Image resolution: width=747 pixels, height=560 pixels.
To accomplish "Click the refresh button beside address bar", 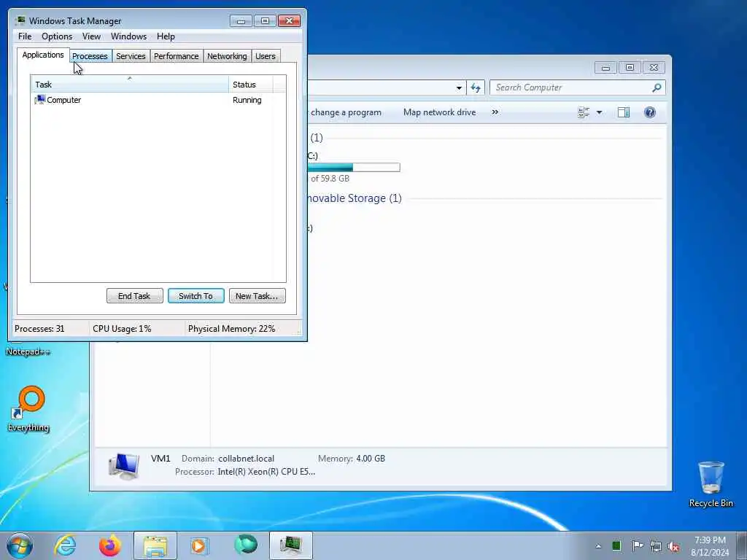I will (x=476, y=87).
